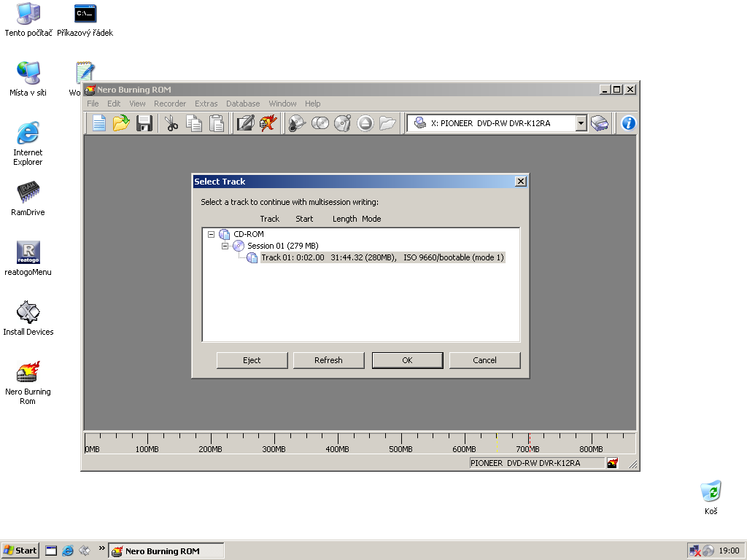Open the File menu

point(93,104)
